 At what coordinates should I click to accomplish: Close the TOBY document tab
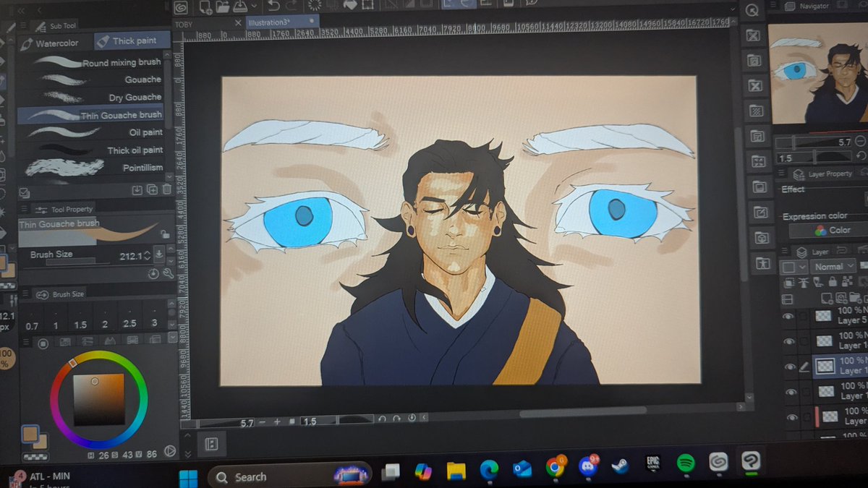pos(237,24)
